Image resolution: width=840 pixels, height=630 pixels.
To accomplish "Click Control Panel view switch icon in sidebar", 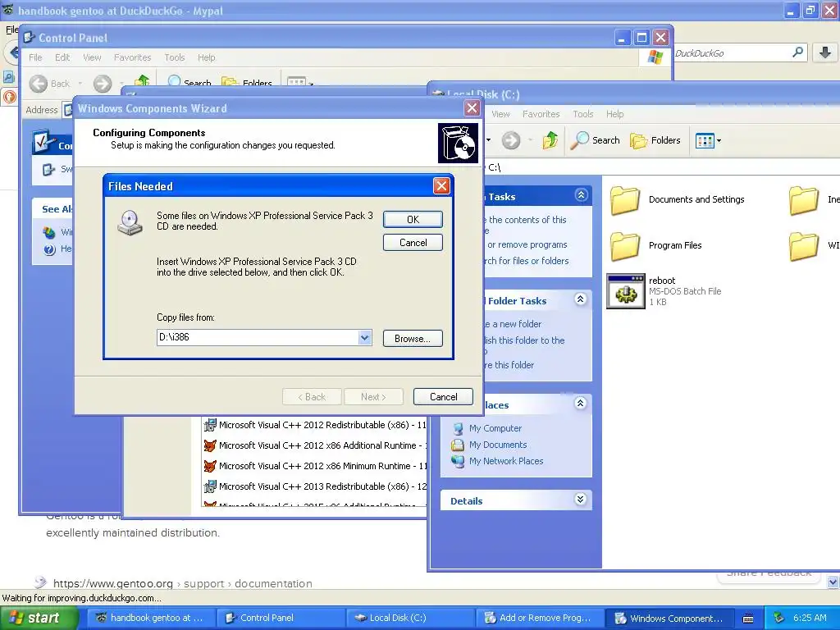I will coord(48,169).
